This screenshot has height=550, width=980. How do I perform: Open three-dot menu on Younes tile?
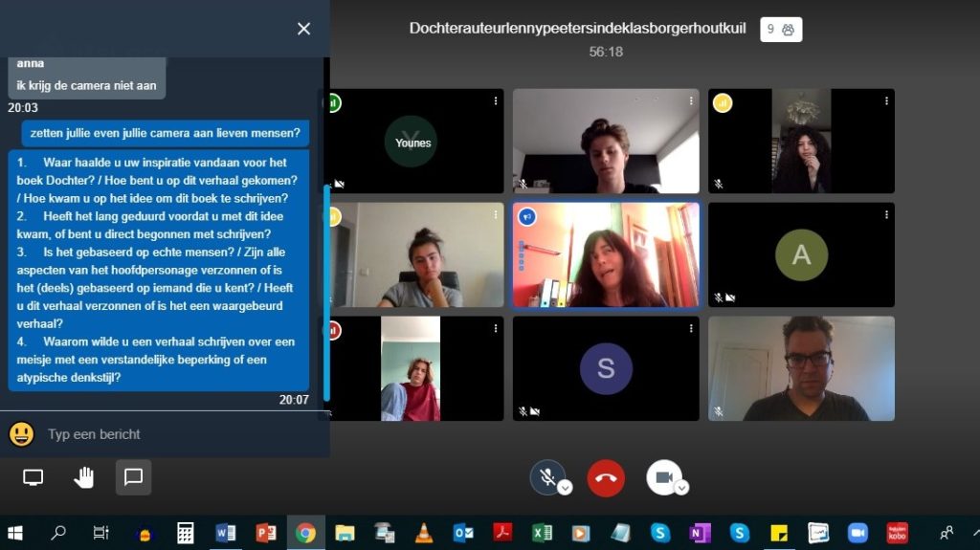point(496,100)
